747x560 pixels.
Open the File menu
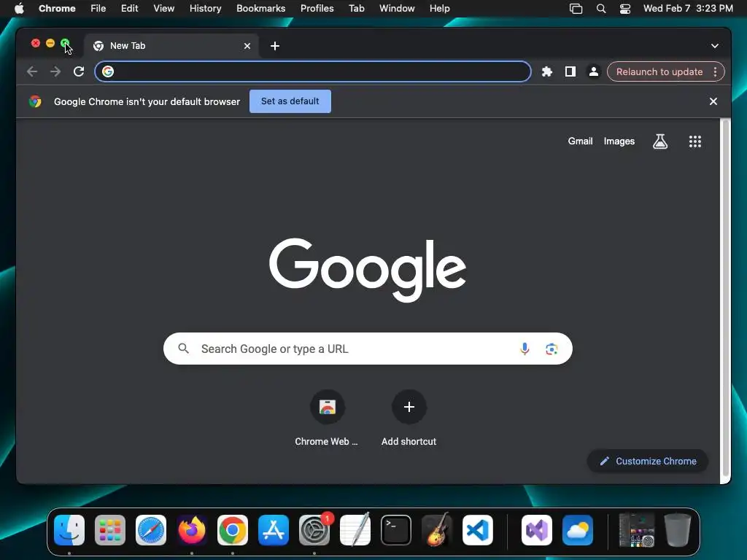click(x=98, y=9)
